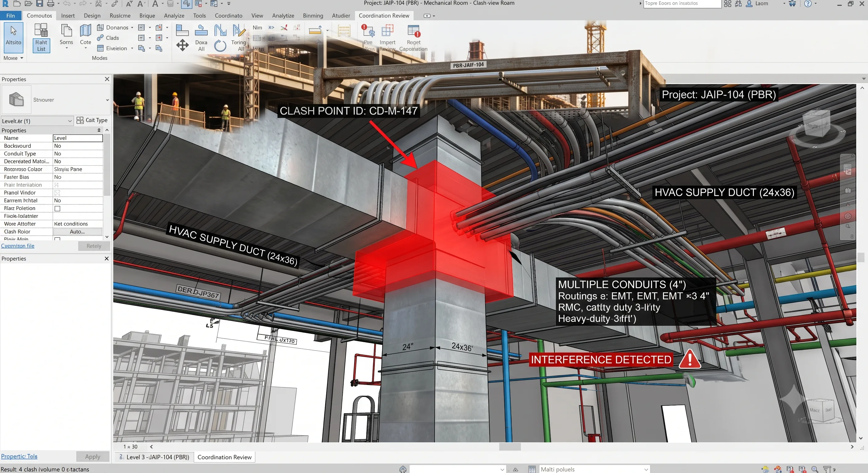Click the Donanos ribbon icon
868x473 pixels.
[x=100, y=27]
